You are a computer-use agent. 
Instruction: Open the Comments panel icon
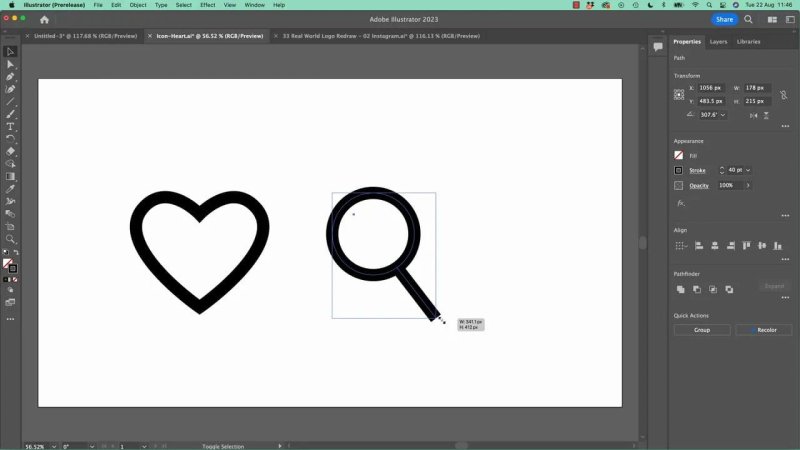(x=658, y=47)
